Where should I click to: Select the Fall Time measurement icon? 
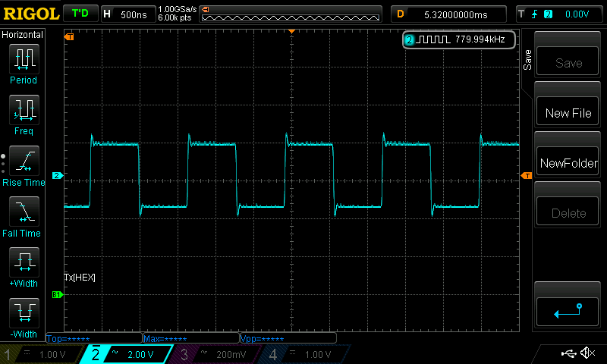tap(24, 212)
